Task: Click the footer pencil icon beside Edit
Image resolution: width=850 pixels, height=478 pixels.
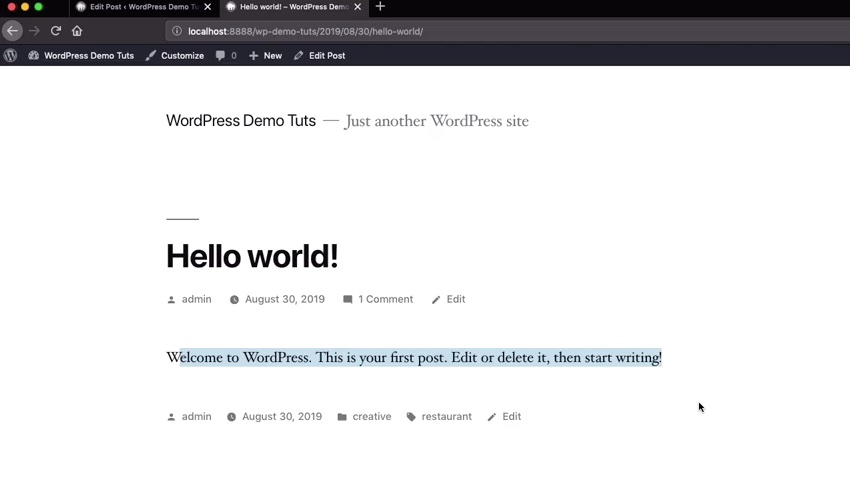Action: [492, 417]
